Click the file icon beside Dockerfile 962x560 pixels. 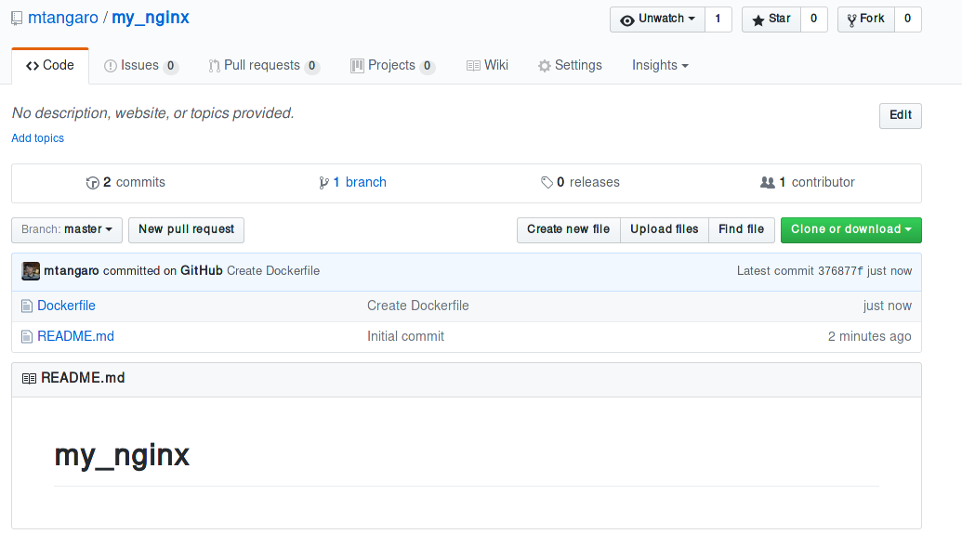coord(26,306)
